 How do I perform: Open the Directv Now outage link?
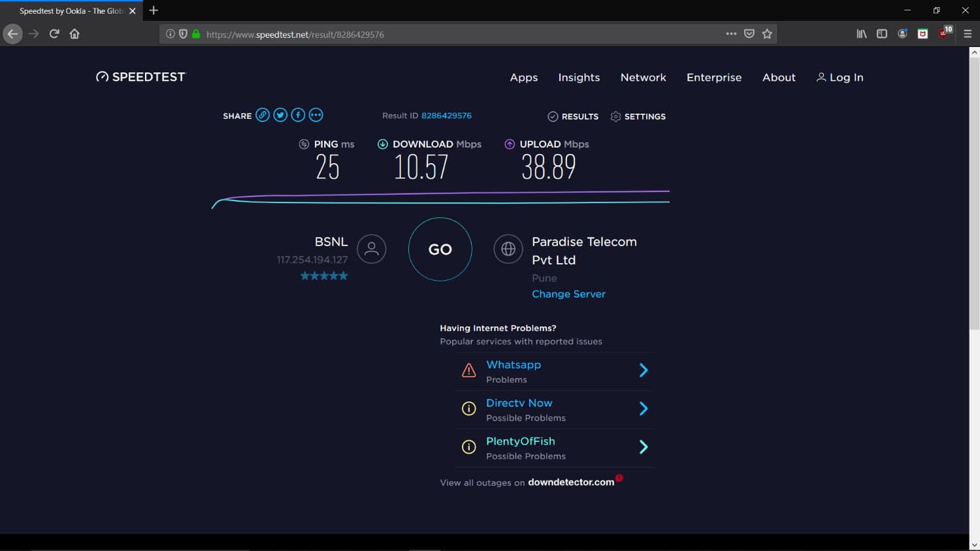519,403
